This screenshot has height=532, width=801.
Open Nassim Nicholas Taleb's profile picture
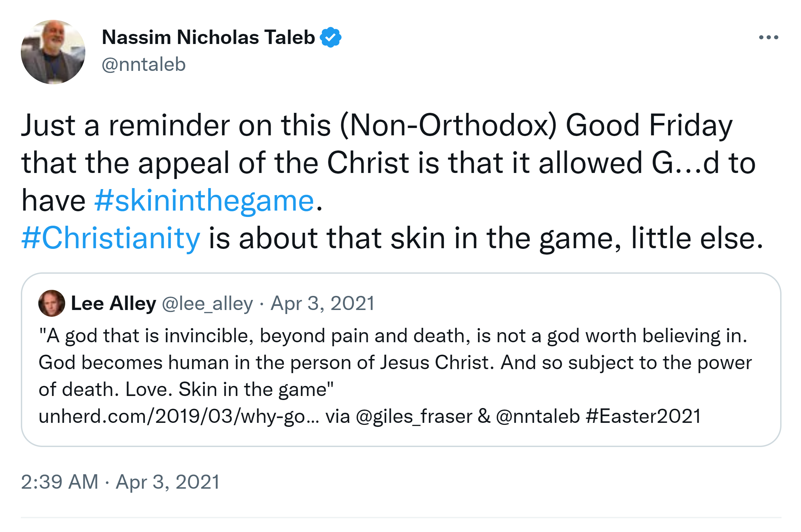point(53,52)
